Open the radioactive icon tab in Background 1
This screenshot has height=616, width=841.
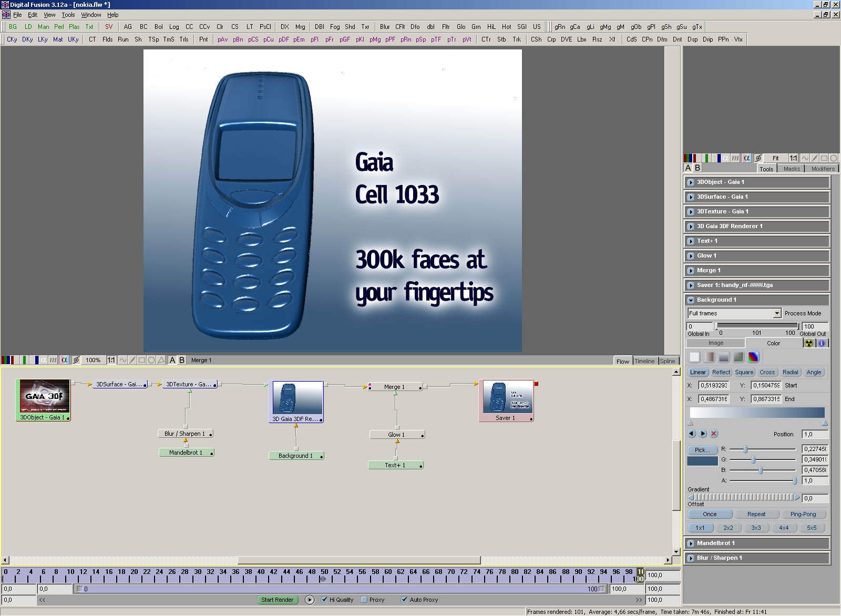(x=809, y=343)
